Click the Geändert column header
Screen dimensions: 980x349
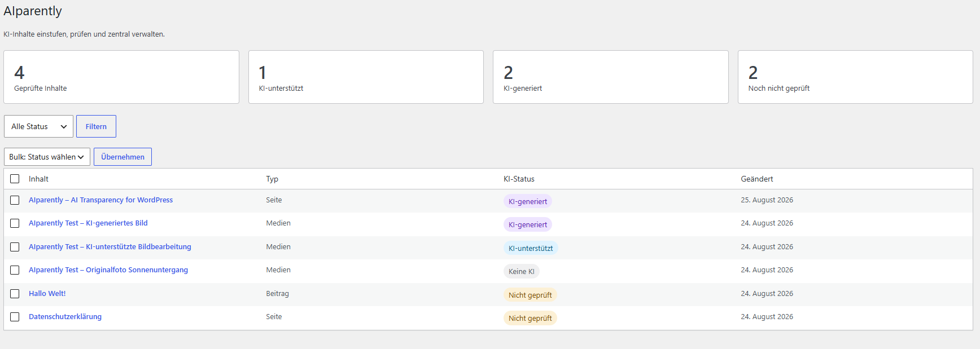(757, 179)
